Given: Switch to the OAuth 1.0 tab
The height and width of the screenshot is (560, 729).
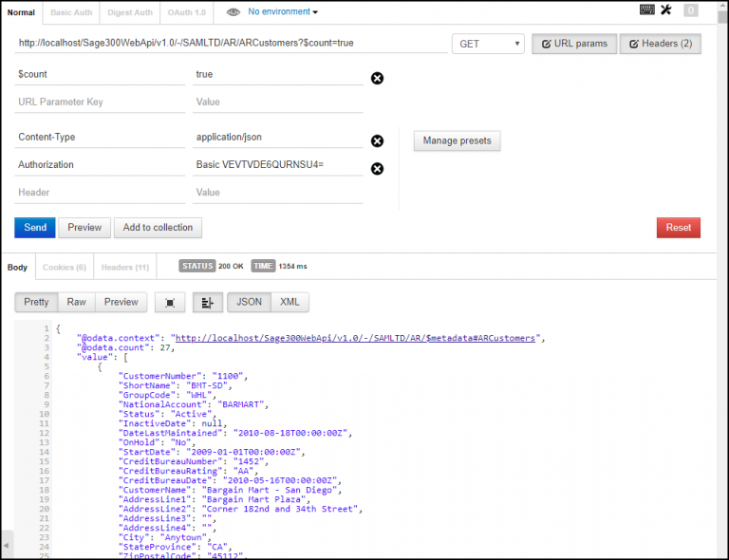Looking at the screenshot, I should (x=186, y=12).
